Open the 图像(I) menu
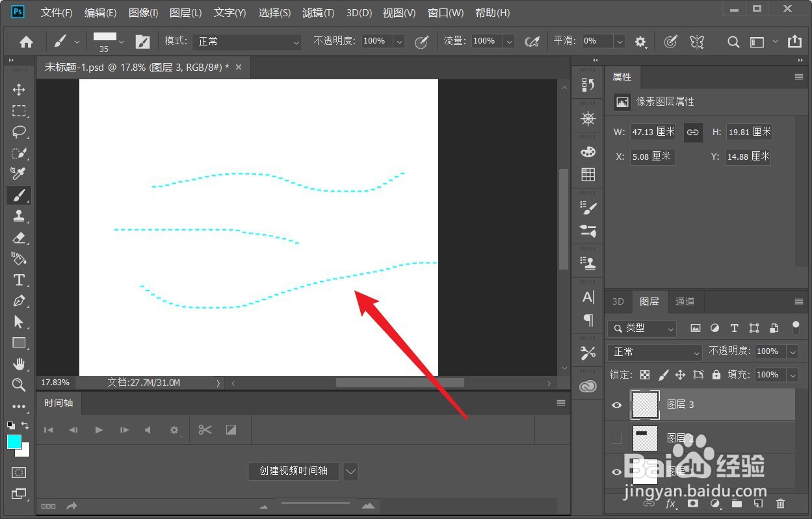The width and height of the screenshot is (812, 519). click(x=143, y=13)
